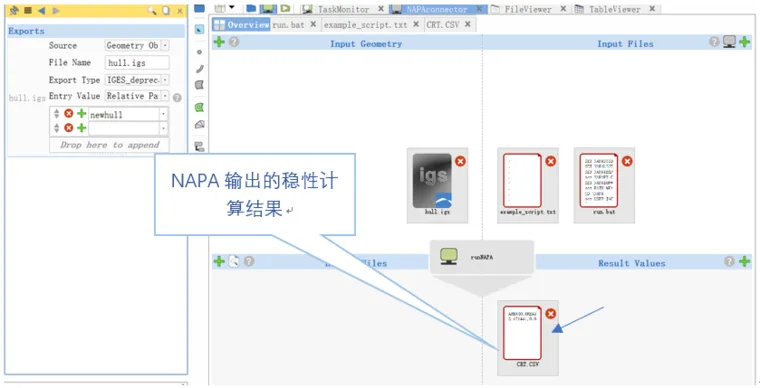760x388 pixels.
Task: Open the Source dropdown
Action: pos(165,46)
